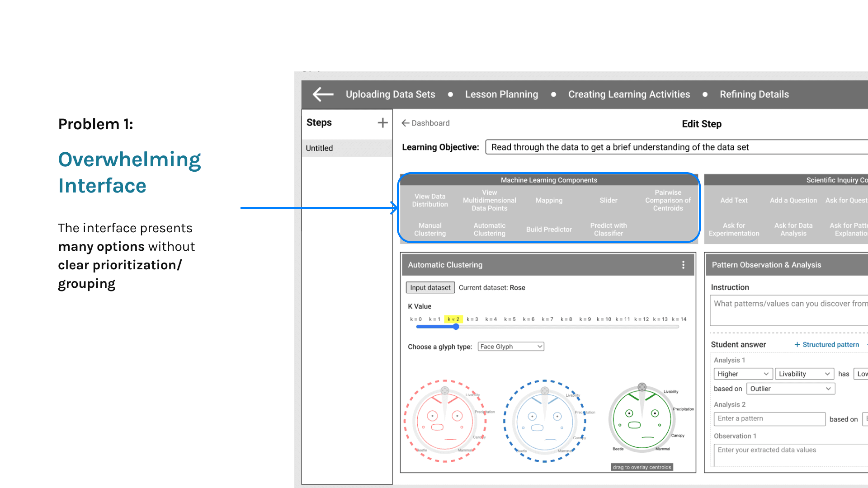868x488 pixels.
Task: Click the Dashboard back arrow link
Action: pyautogui.click(x=425, y=123)
